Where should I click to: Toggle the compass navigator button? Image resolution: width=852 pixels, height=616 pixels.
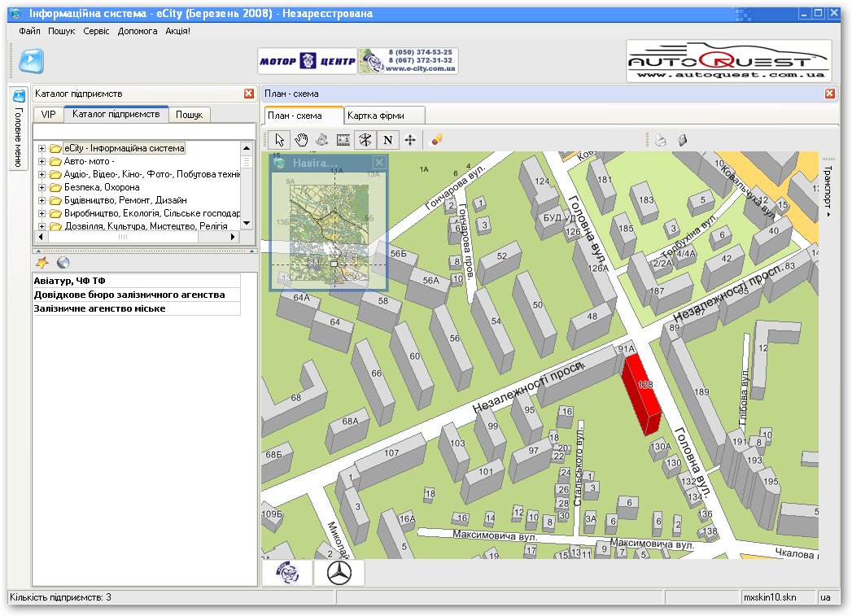click(x=365, y=140)
